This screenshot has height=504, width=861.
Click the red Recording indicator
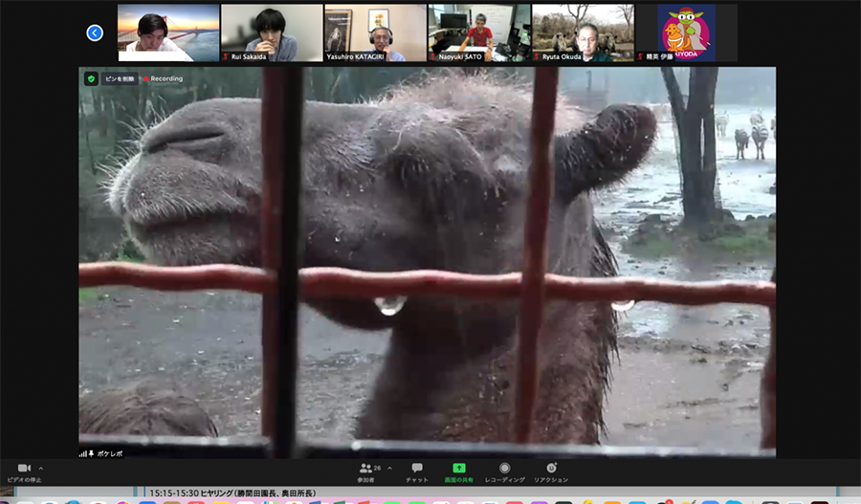tap(163, 78)
